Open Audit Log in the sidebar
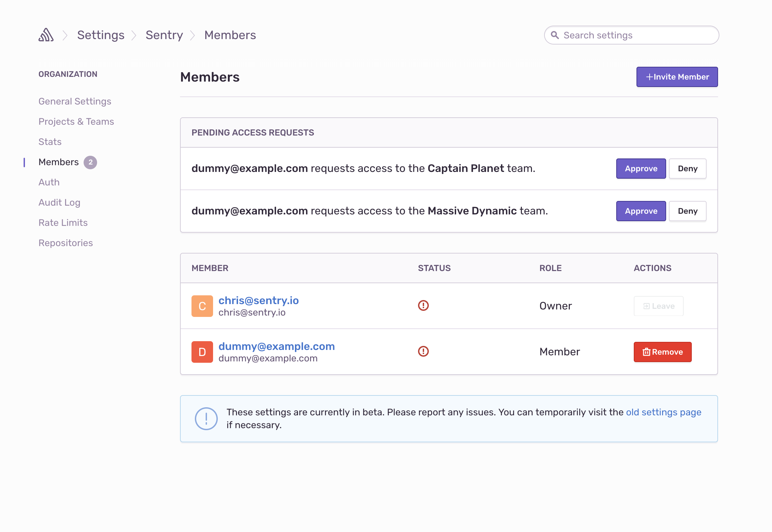 (59, 203)
